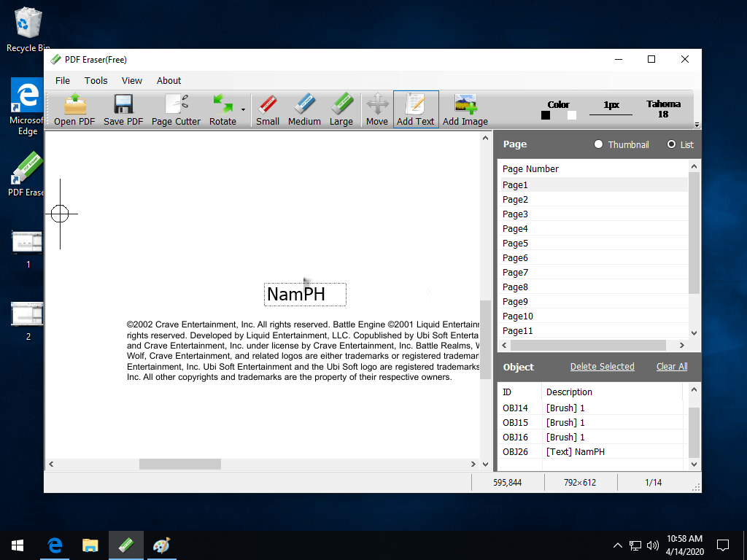Screen dimensions: 747x560
Task: Open the Tools menu
Action: (x=96, y=80)
